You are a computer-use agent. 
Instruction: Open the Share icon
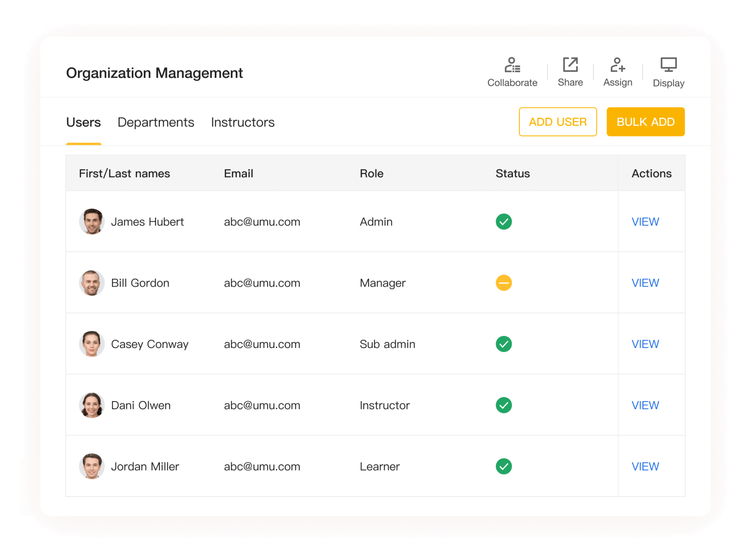pos(570,65)
